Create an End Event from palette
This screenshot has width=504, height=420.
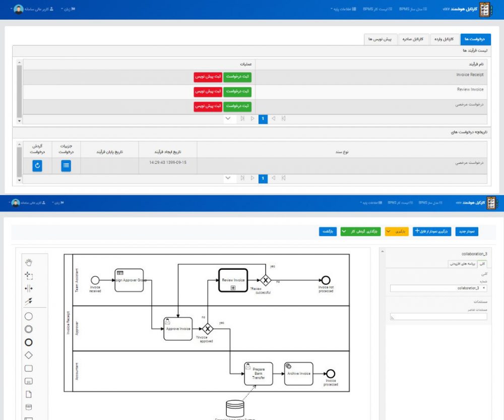[29, 342]
